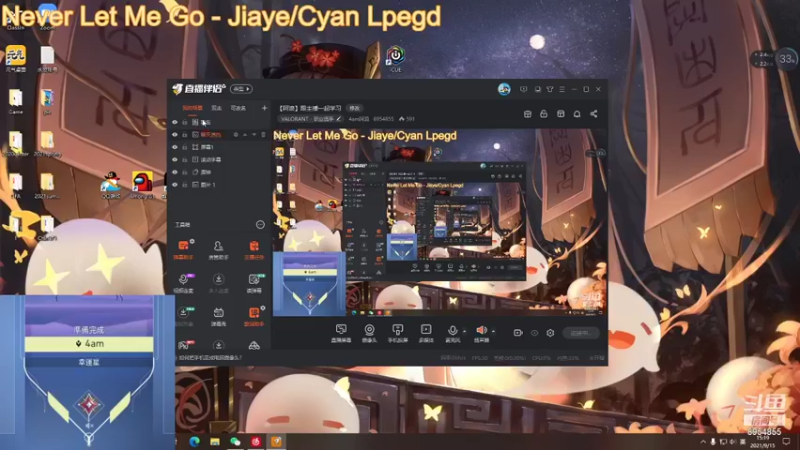The image size is (800, 450).
Task: Click room number 8954855 in header
Action: [384, 119]
